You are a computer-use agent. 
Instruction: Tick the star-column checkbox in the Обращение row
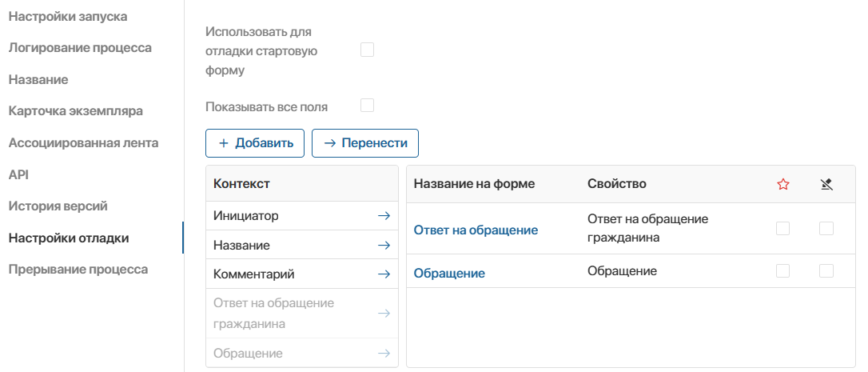click(x=782, y=271)
